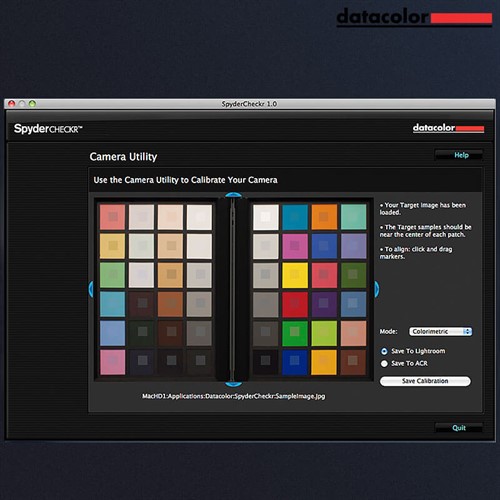Zoom the SpyderCheckr window with the green button

coord(32,104)
